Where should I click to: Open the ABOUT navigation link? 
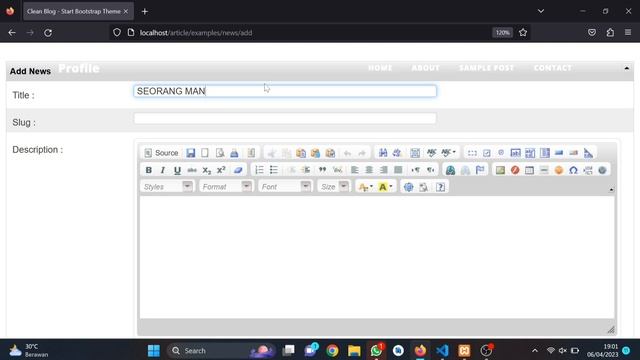[425, 68]
